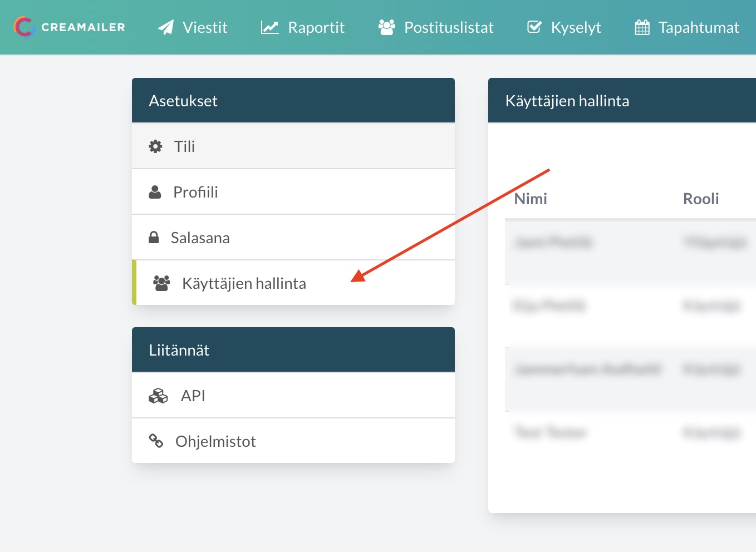Click the cubes icon next to API

click(158, 396)
